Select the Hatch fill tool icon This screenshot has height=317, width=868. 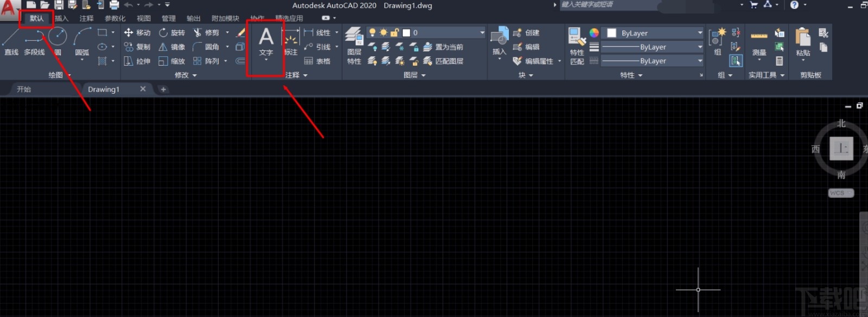point(102,61)
